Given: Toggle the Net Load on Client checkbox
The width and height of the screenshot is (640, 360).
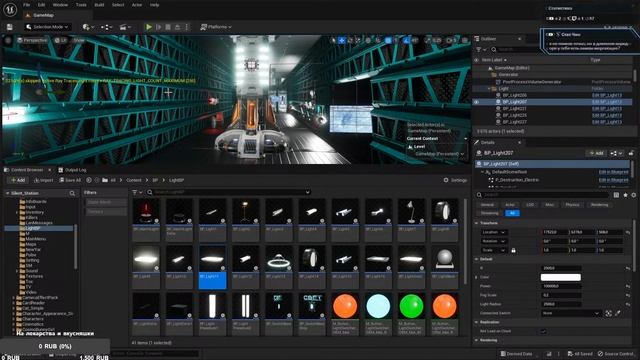Looking at the screenshot, I should (x=543, y=331).
